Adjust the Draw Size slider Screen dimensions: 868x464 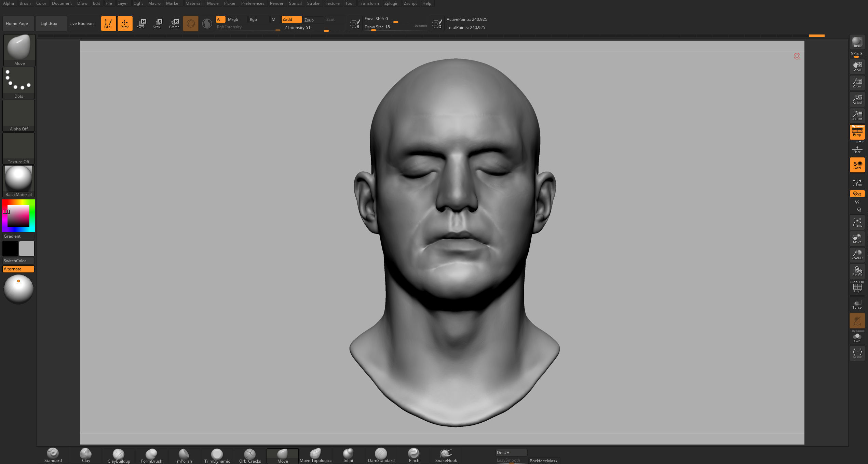(396, 27)
